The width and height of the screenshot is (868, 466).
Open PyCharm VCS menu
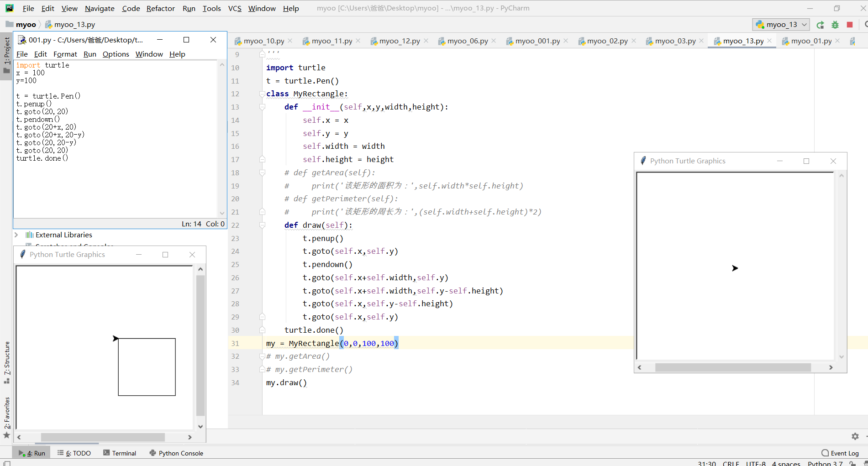pyautogui.click(x=235, y=8)
